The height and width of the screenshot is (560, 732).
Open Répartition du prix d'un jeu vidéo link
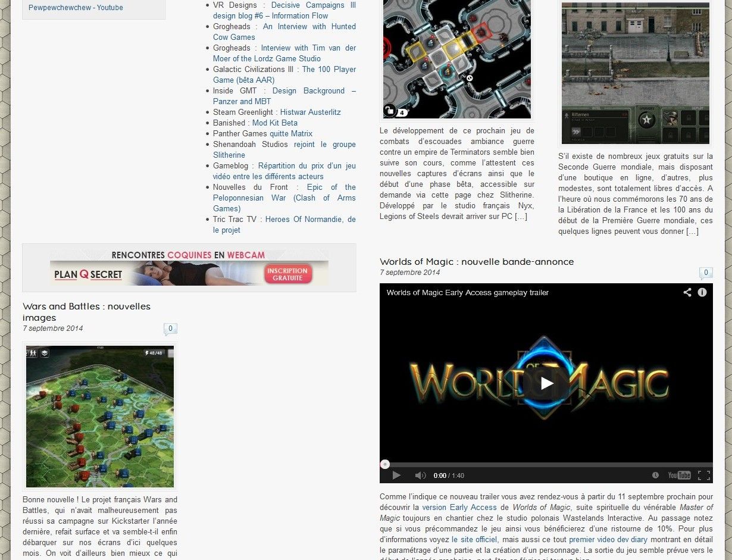tap(284, 171)
